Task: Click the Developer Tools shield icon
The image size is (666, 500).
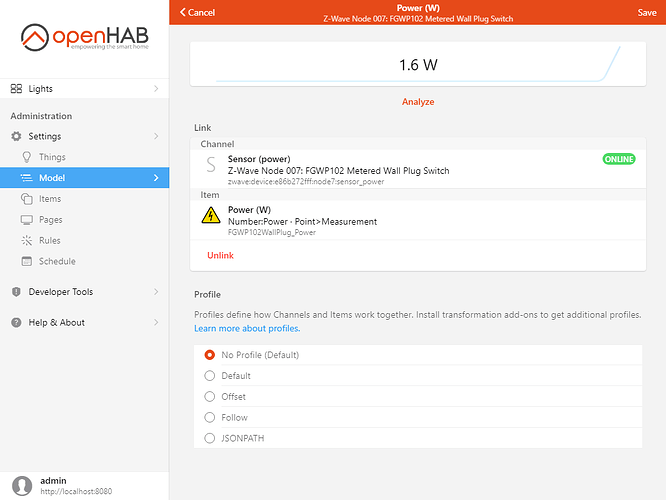Action: [16, 292]
